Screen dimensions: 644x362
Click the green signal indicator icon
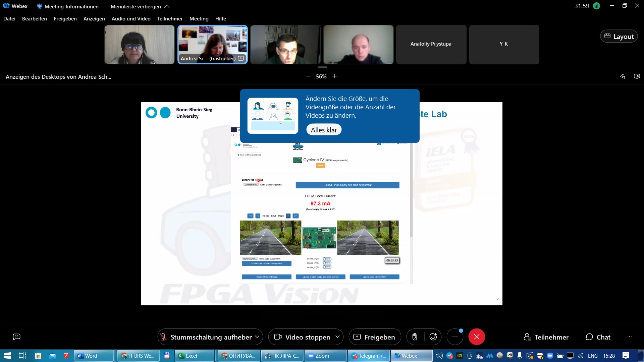596,6
